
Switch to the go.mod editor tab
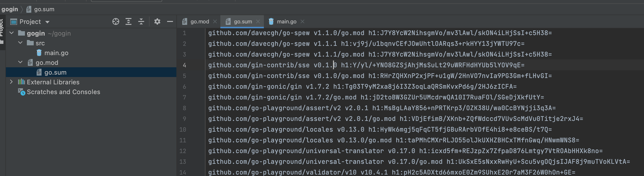199,22
